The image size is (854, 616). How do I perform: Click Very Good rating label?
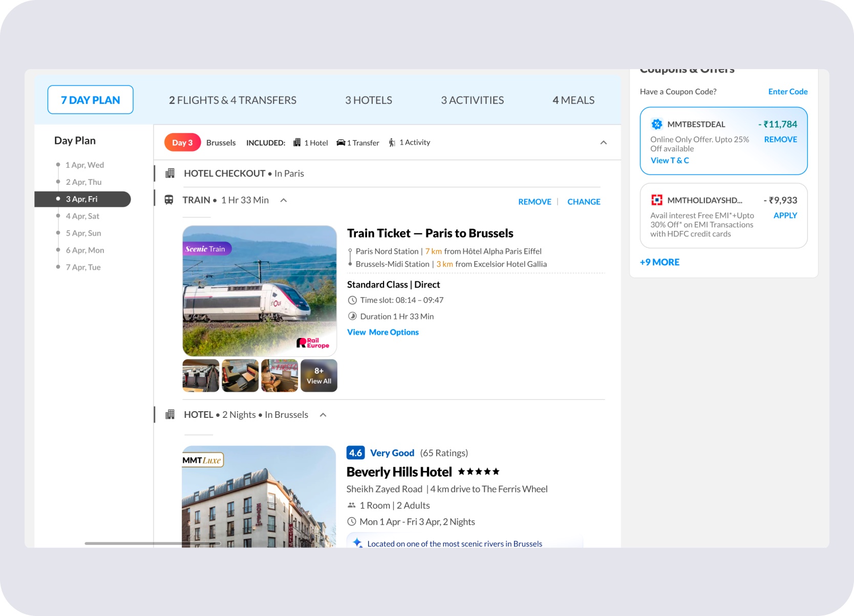392,453
